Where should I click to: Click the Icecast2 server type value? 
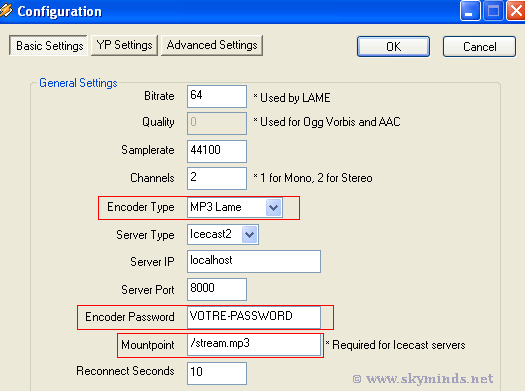coord(211,234)
